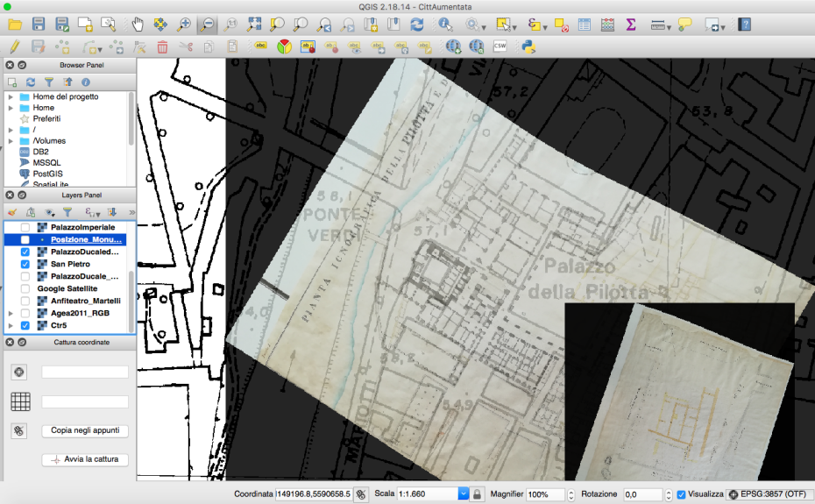Select the Pan Map hand tool

pyautogui.click(x=138, y=25)
